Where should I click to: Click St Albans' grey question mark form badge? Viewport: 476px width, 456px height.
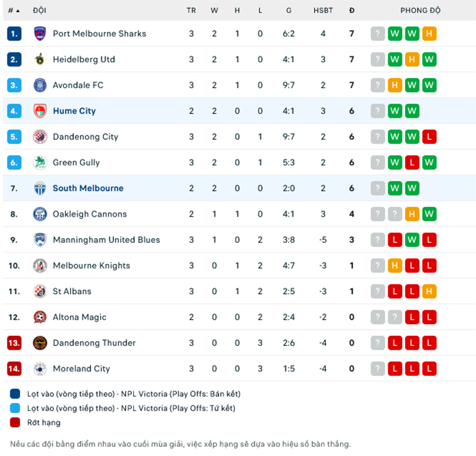click(x=378, y=291)
